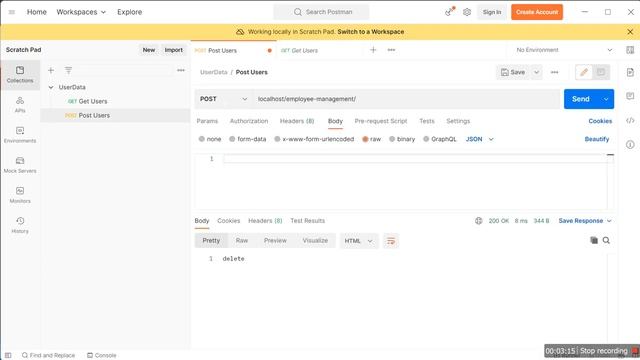Switch to response Cookies tab
Screen dimensions: 640x360
click(229, 221)
